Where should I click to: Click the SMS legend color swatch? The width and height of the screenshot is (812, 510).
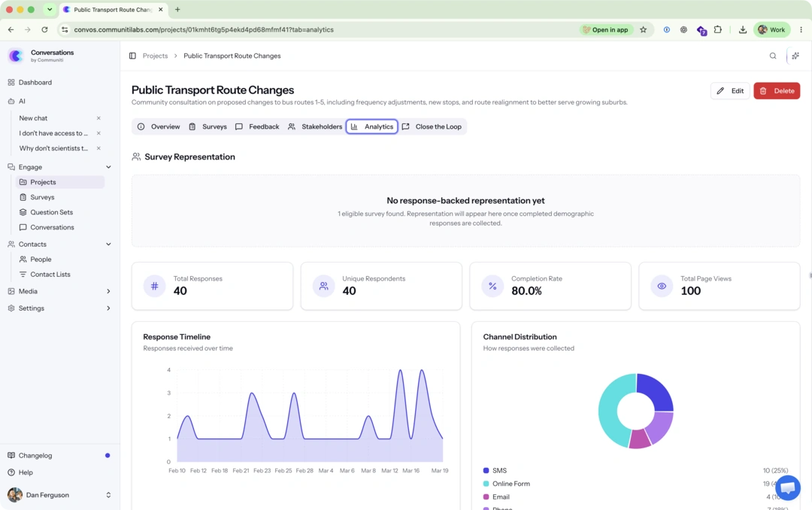click(x=486, y=471)
